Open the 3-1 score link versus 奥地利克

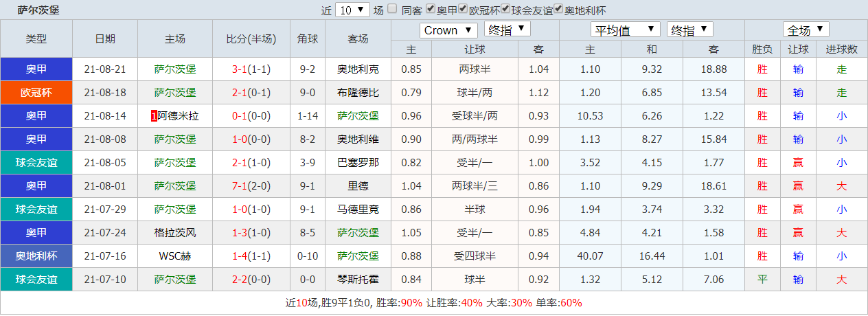click(x=240, y=69)
